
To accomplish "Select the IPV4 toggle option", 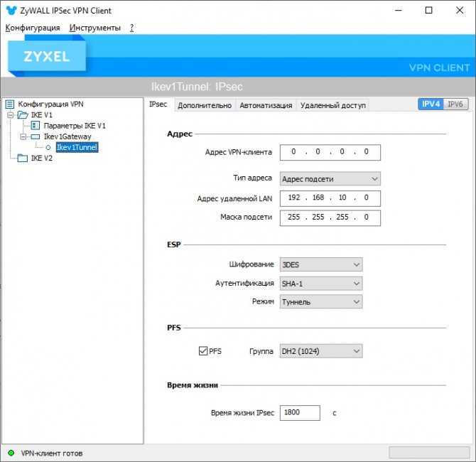I will [x=431, y=104].
